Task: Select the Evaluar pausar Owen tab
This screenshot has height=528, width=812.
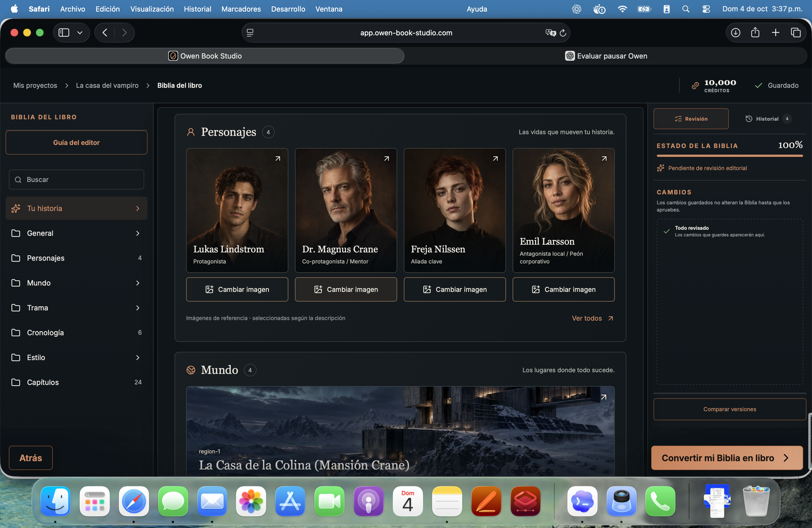Action: (606, 56)
